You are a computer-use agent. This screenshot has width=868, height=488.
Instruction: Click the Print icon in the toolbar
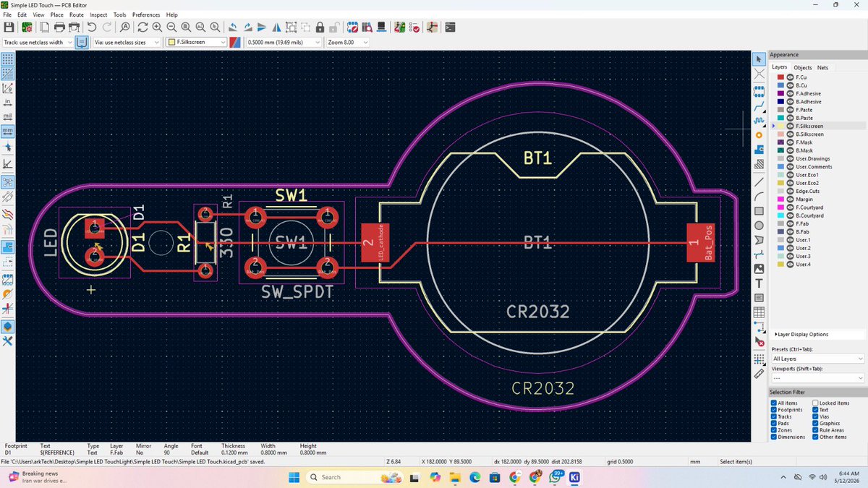click(59, 27)
